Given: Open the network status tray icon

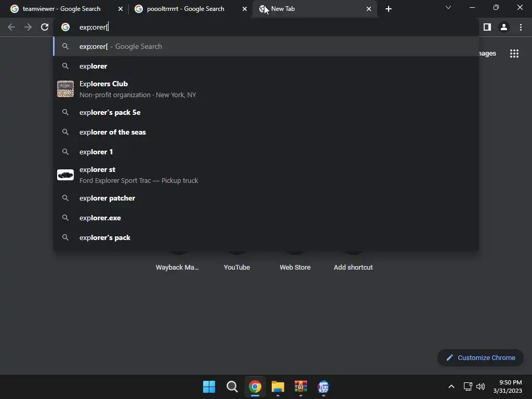Looking at the screenshot, I should pyautogui.click(x=468, y=387).
